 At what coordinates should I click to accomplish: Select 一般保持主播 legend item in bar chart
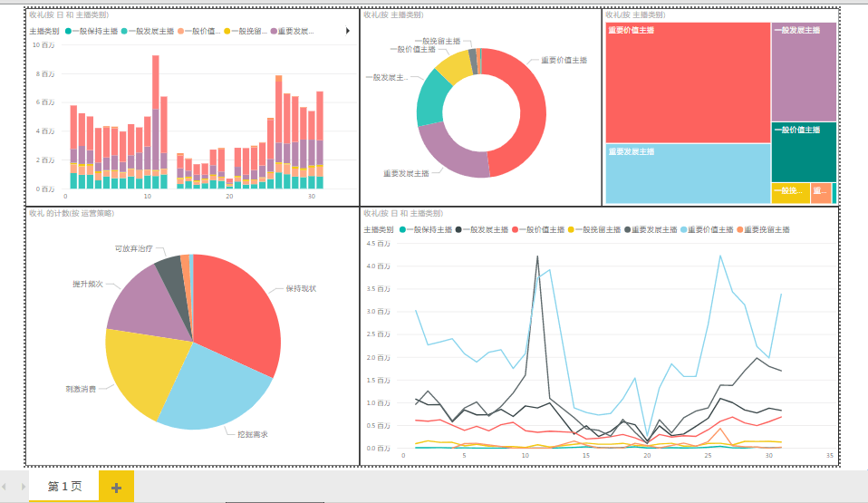point(92,31)
